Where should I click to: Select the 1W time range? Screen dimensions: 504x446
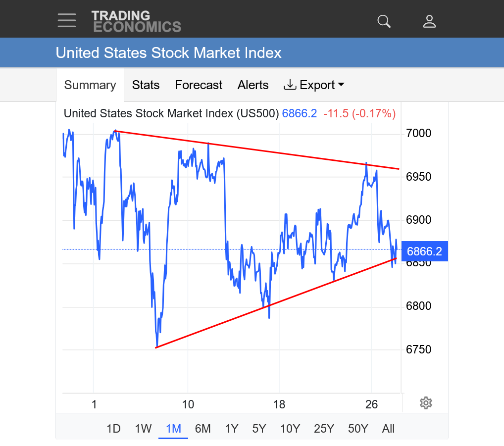coord(143,429)
